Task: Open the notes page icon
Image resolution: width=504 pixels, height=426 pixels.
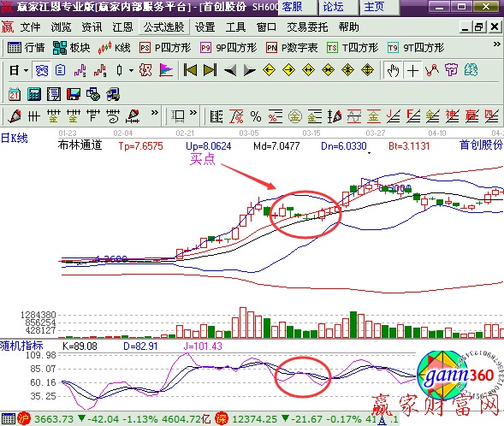Action: [54, 94]
